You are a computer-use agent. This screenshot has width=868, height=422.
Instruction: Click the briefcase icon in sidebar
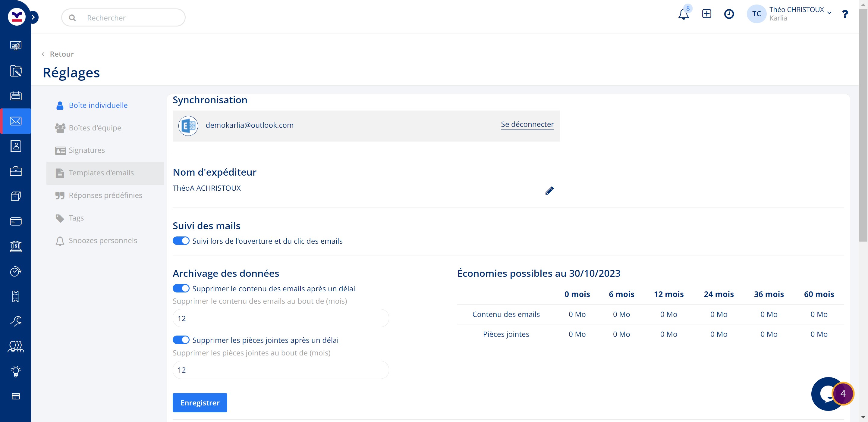click(x=15, y=171)
